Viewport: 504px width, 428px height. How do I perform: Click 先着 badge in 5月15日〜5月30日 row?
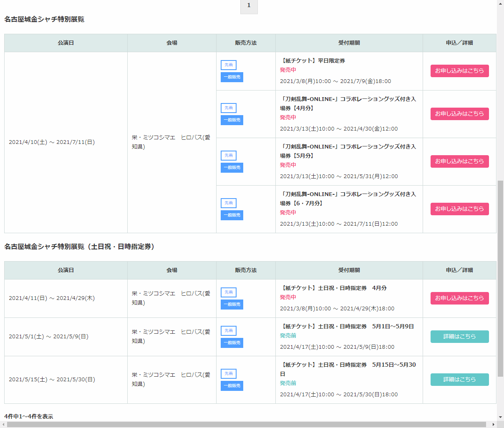pyautogui.click(x=229, y=374)
